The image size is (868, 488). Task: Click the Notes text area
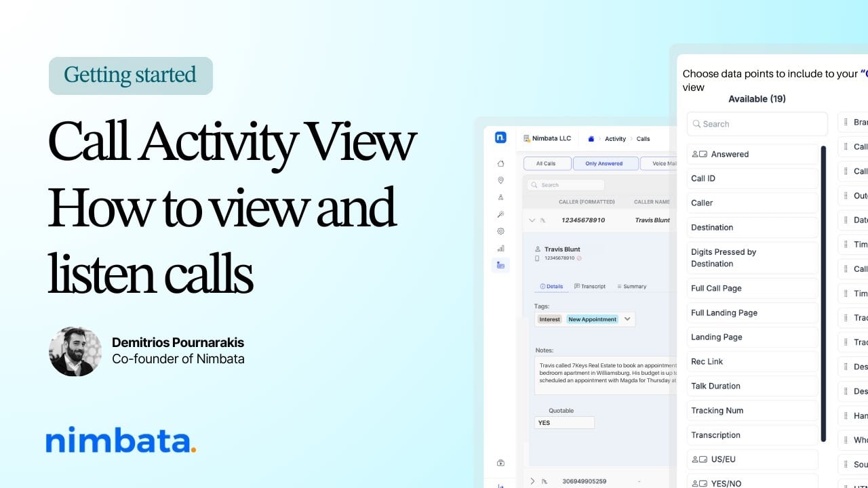pyautogui.click(x=606, y=375)
